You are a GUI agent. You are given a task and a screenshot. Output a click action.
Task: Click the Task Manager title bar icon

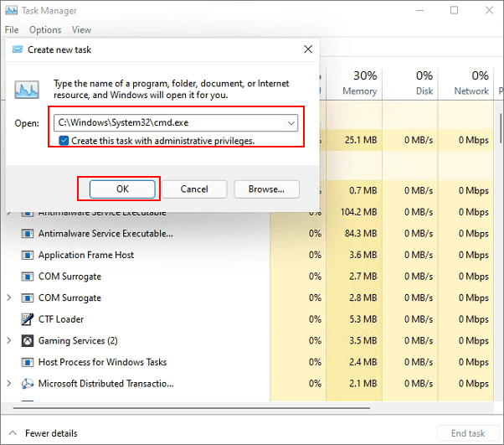point(12,11)
